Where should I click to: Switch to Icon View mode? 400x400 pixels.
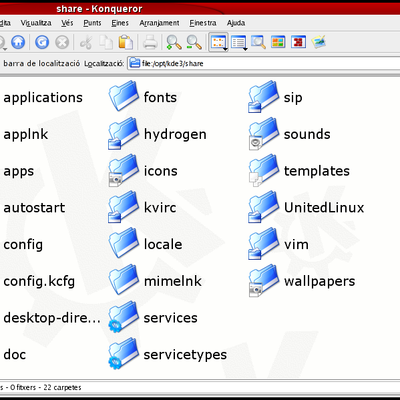217,42
